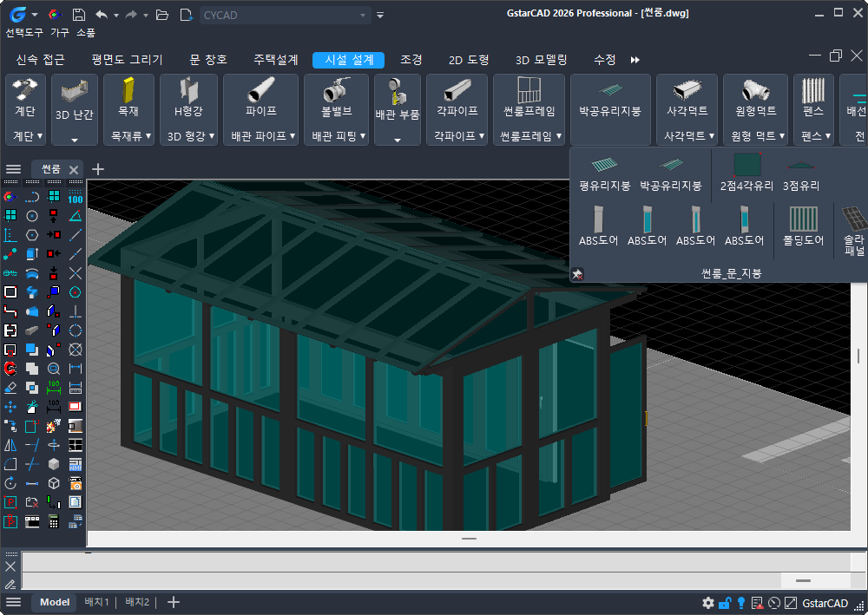
Task: Expand the 목재류 dropdown
Action: (128, 136)
